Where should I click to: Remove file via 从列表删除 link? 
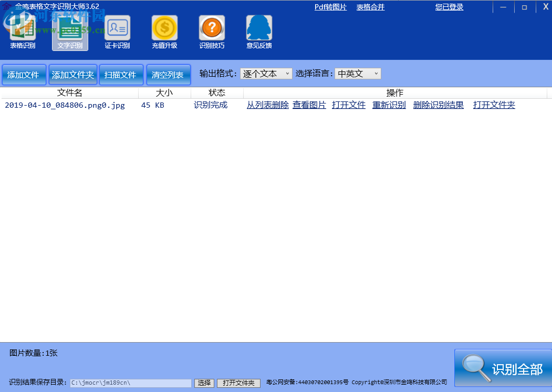pyautogui.click(x=267, y=105)
